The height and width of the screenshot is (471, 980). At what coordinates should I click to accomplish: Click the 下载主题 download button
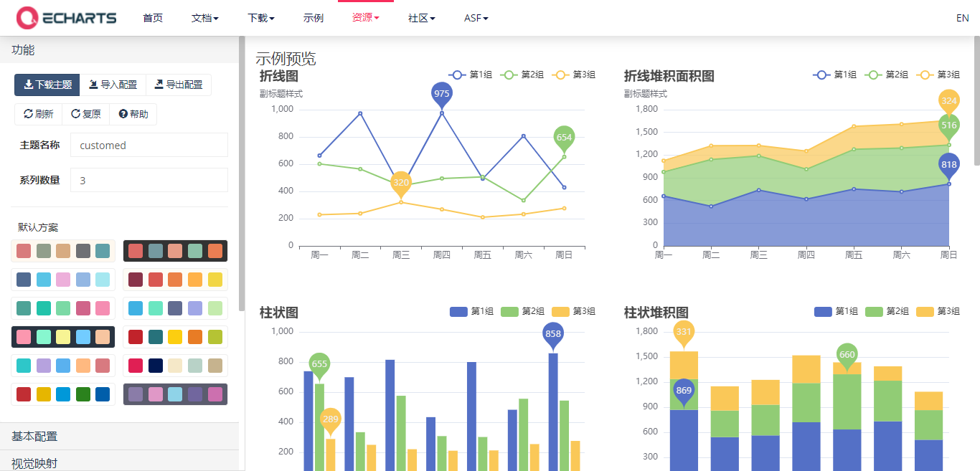pyautogui.click(x=47, y=85)
